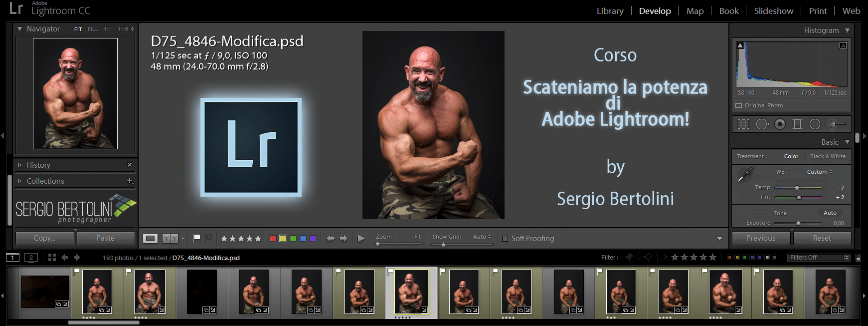Click the Copy... settings button
This screenshot has width=868, height=326.
[45, 238]
